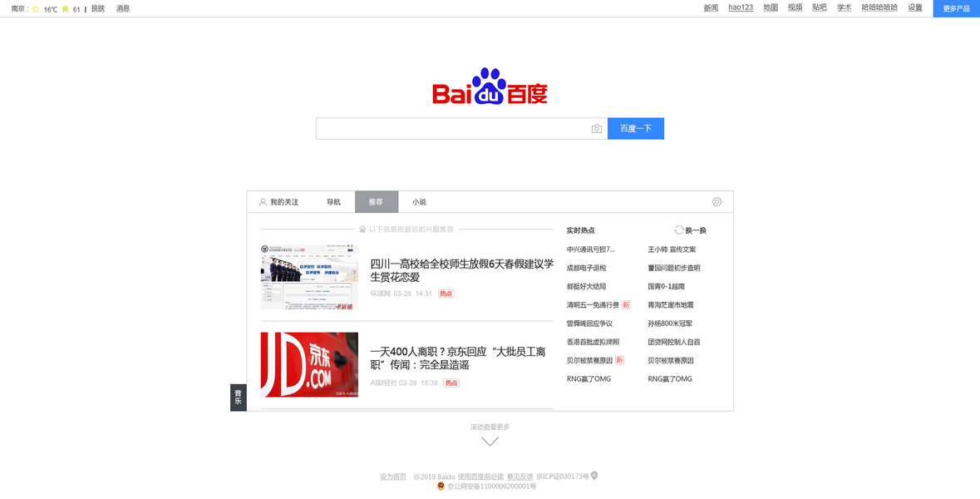Switch to the 导航 tab

334,202
